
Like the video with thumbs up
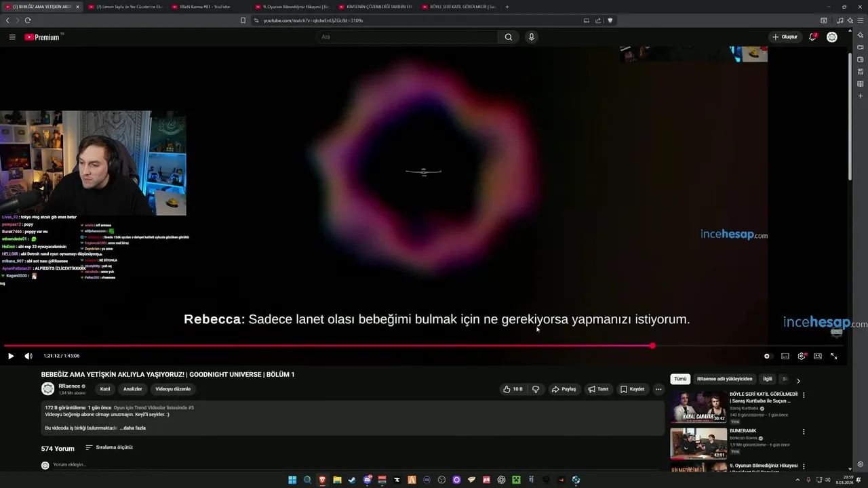[x=513, y=390]
